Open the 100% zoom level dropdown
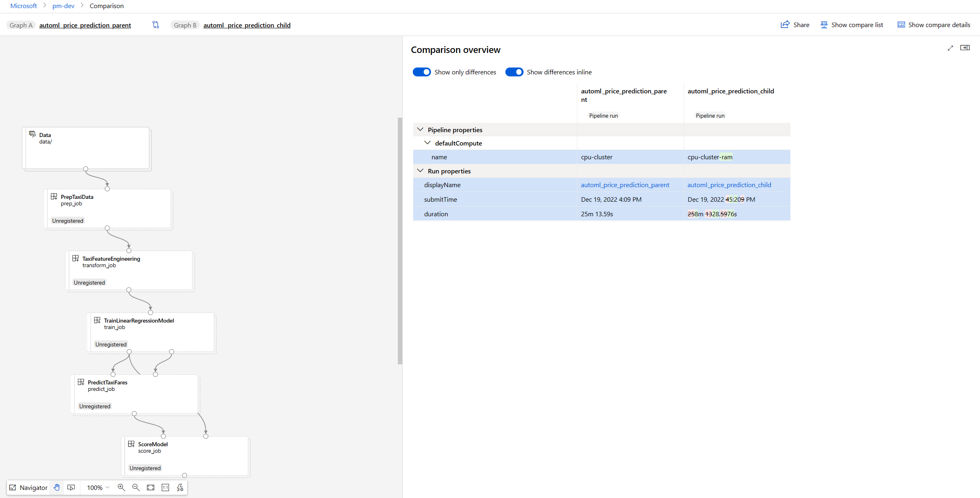Screen dimensions: 980x498 coord(98,487)
